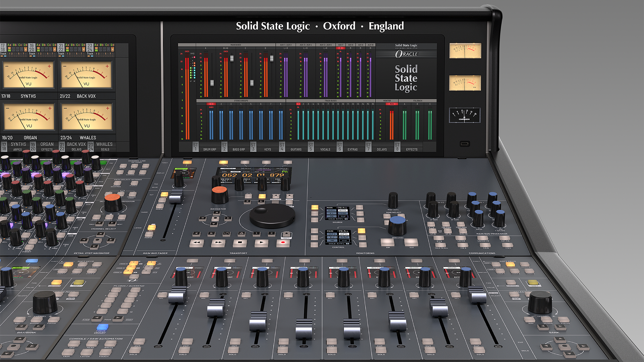The image size is (644, 362).
Task: Click the navigator left arrow
Action: [203, 218]
